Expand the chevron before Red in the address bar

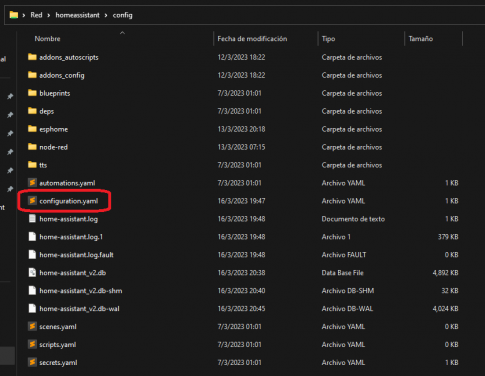tap(24, 15)
